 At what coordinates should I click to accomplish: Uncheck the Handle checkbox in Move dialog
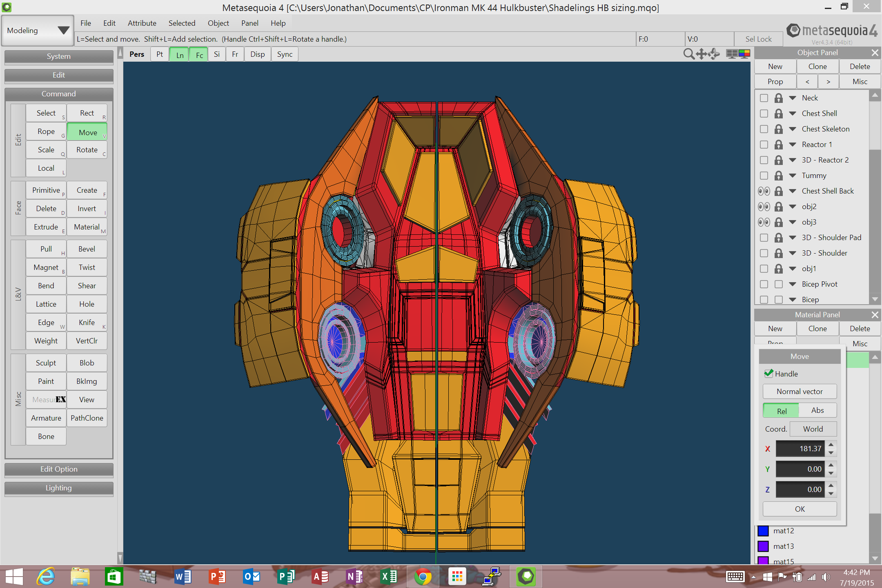tap(768, 373)
